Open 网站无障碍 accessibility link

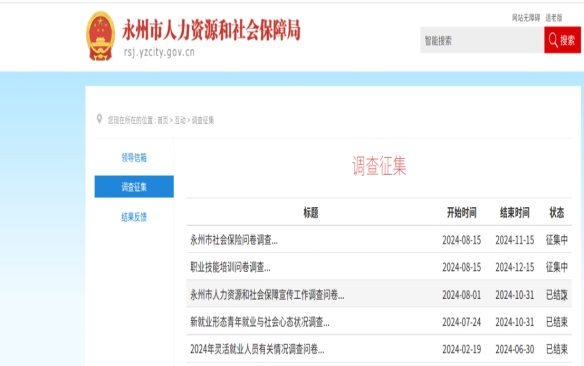526,17
